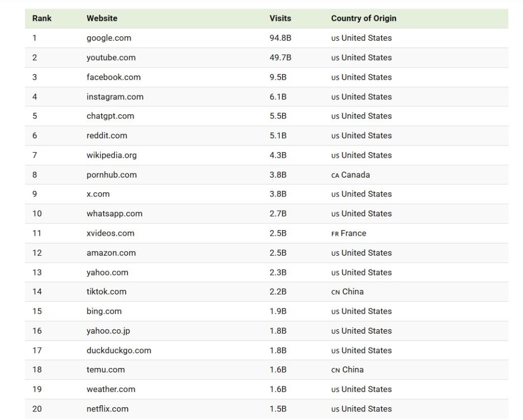Image resolution: width=523 pixels, height=420 pixels.
Task: Click the duckduckgo.com entry
Action: click(118, 350)
